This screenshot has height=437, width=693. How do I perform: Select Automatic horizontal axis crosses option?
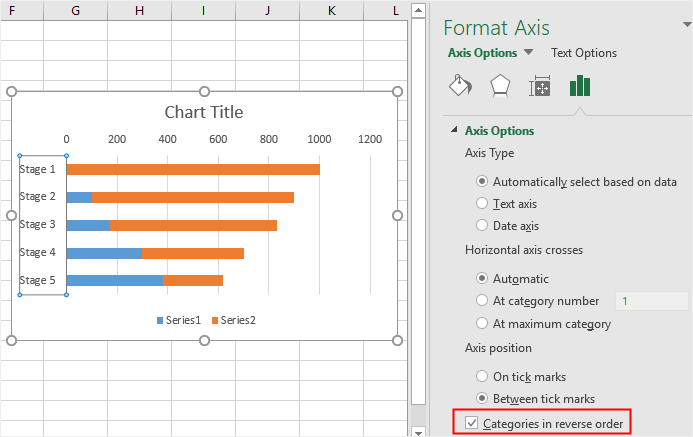(x=482, y=279)
